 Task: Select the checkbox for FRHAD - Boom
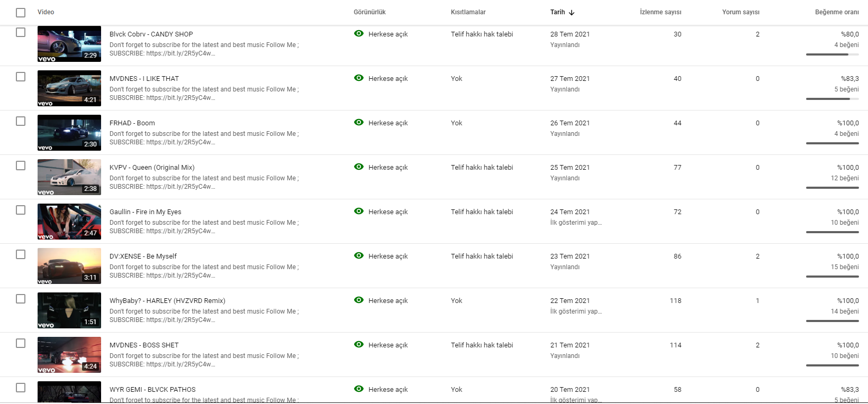pyautogui.click(x=21, y=121)
